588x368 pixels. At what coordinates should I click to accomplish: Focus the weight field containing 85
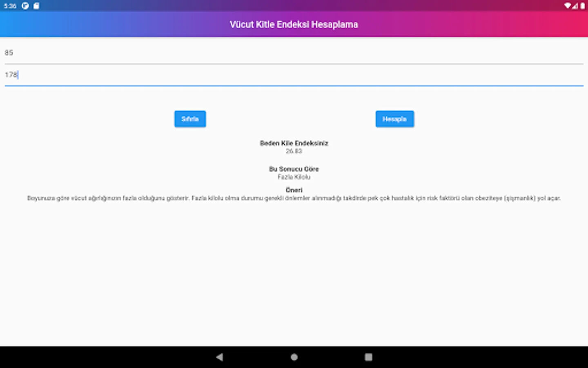[294, 53]
